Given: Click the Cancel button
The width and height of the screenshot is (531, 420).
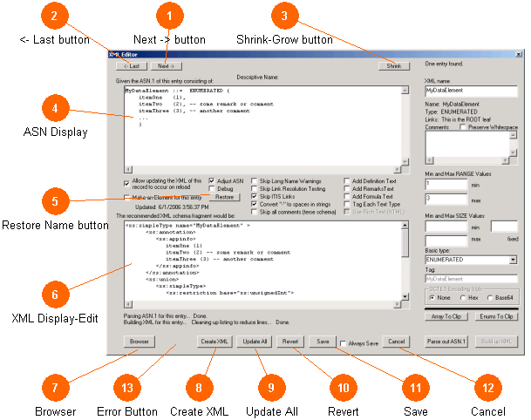Looking at the screenshot, I should point(396,342).
